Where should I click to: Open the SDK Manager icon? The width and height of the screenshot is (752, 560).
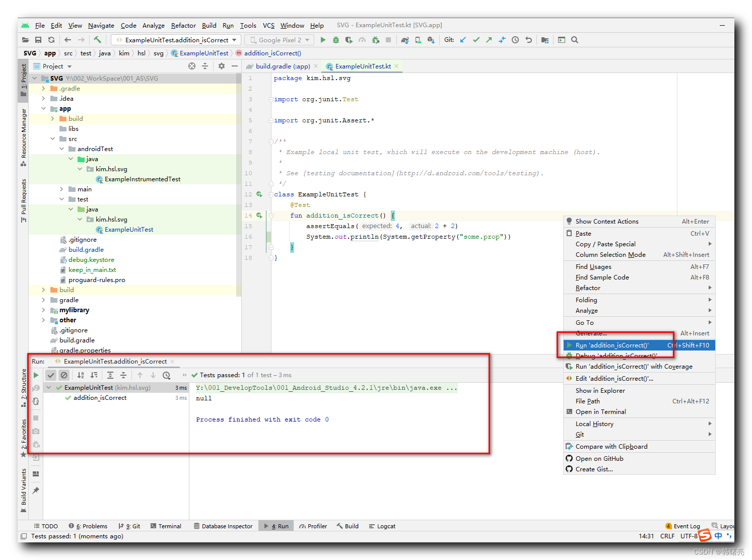coord(431,40)
